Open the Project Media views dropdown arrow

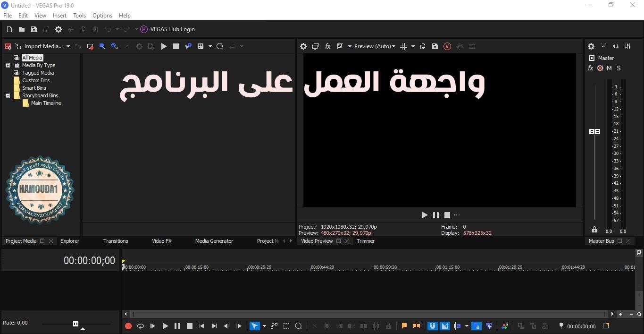coord(210,46)
